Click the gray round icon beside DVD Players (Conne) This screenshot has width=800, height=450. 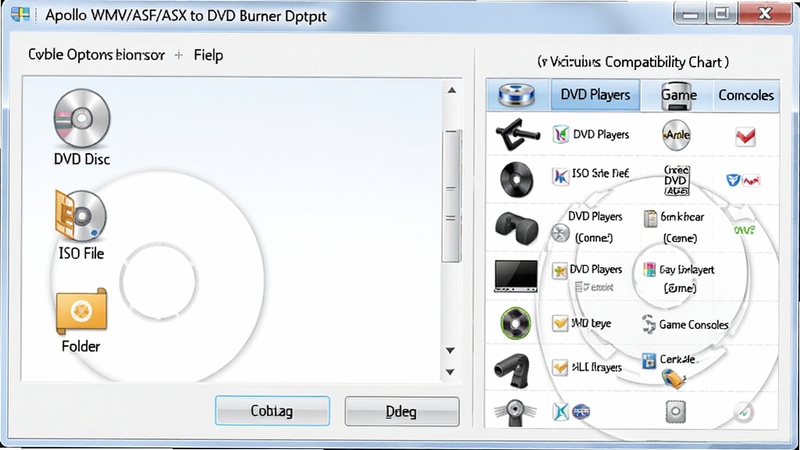(x=560, y=233)
